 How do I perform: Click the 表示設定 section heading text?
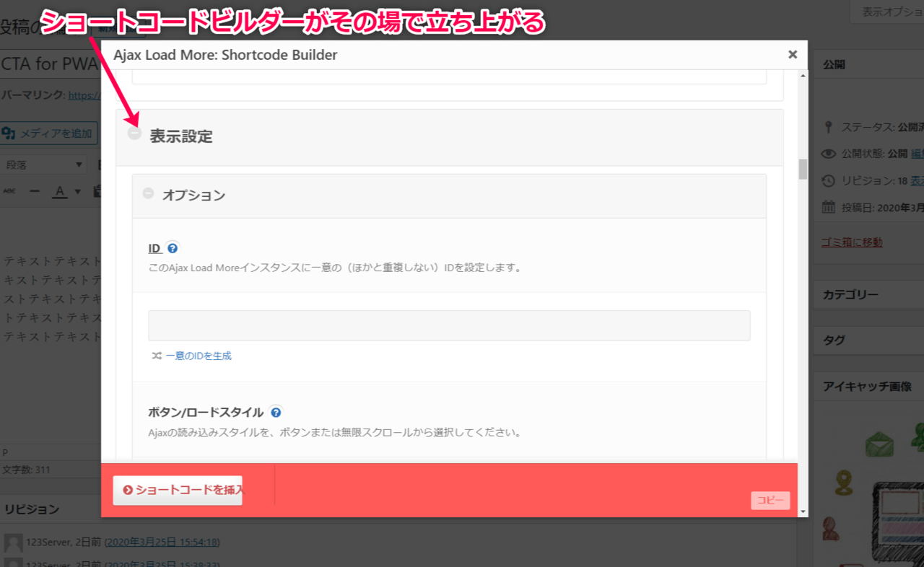click(x=181, y=136)
